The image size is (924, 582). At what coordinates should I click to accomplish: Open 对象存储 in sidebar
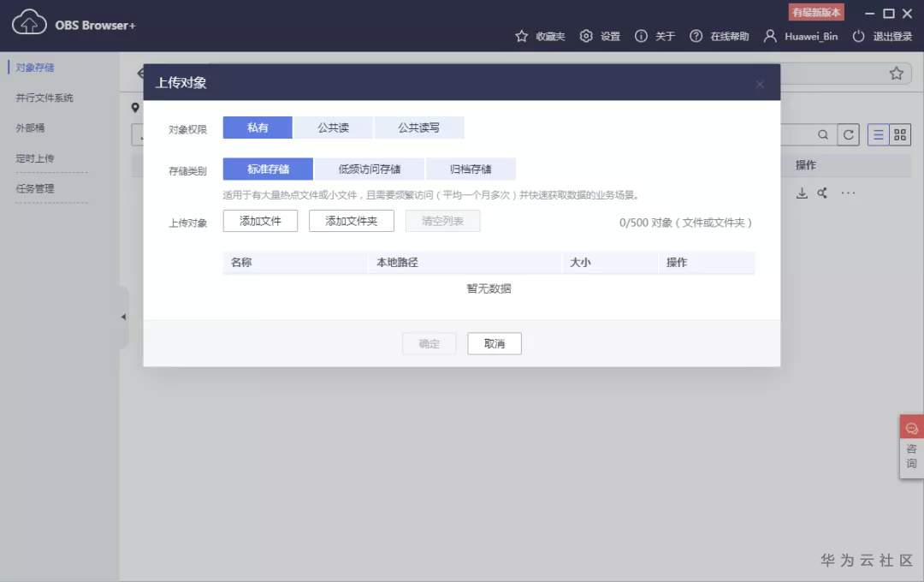pos(35,68)
